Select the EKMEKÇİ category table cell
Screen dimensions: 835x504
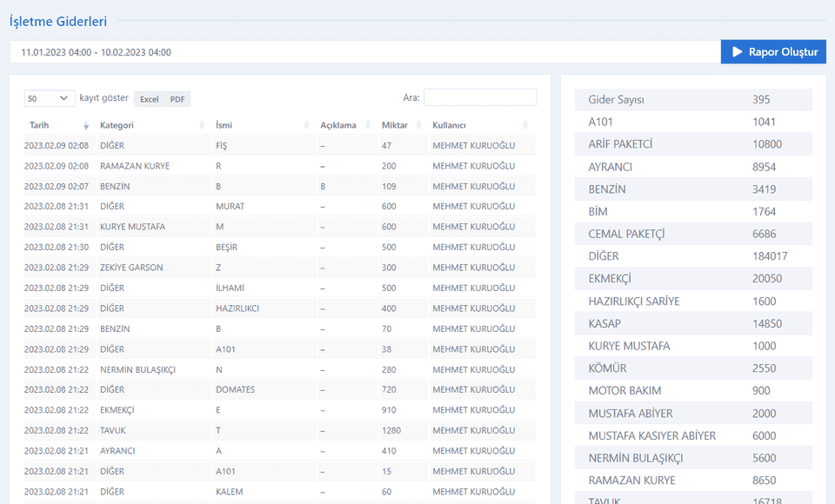[x=153, y=410]
